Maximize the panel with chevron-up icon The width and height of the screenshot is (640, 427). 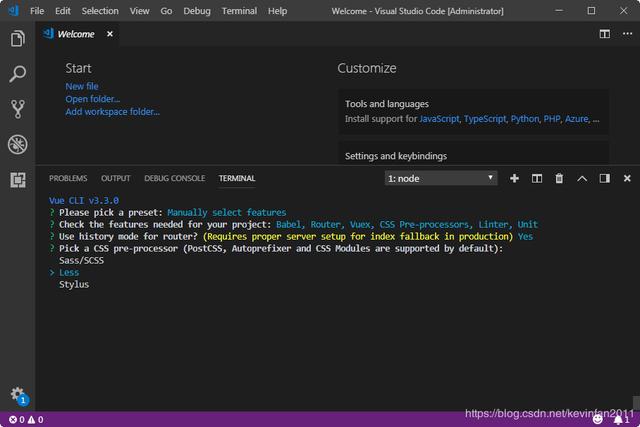[x=582, y=178]
